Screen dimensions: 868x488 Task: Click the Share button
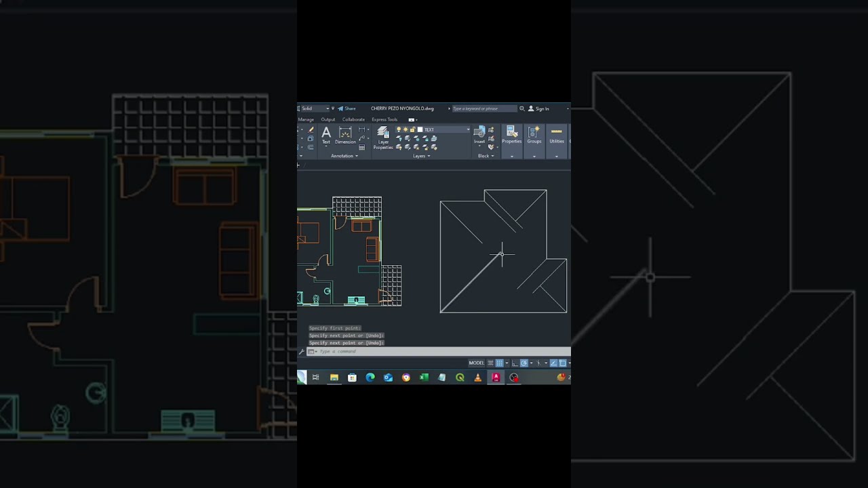click(x=347, y=108)
